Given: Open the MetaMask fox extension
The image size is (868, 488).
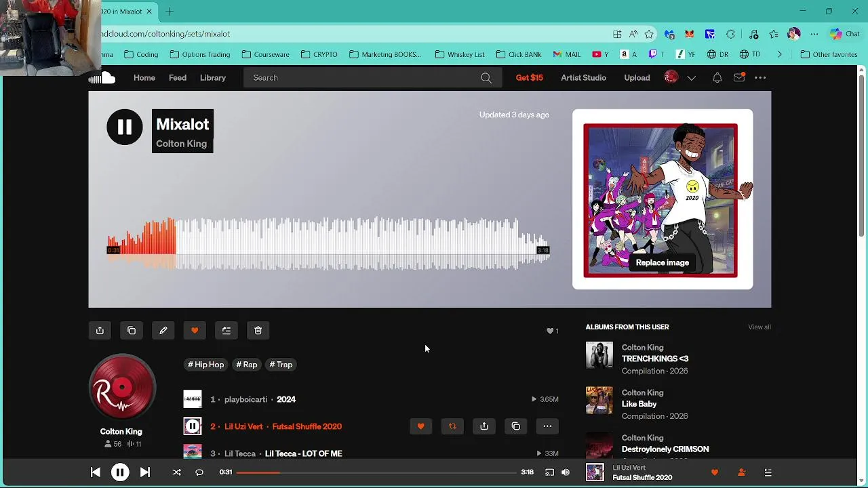Looking at the screenshot, I should point(690,34).
